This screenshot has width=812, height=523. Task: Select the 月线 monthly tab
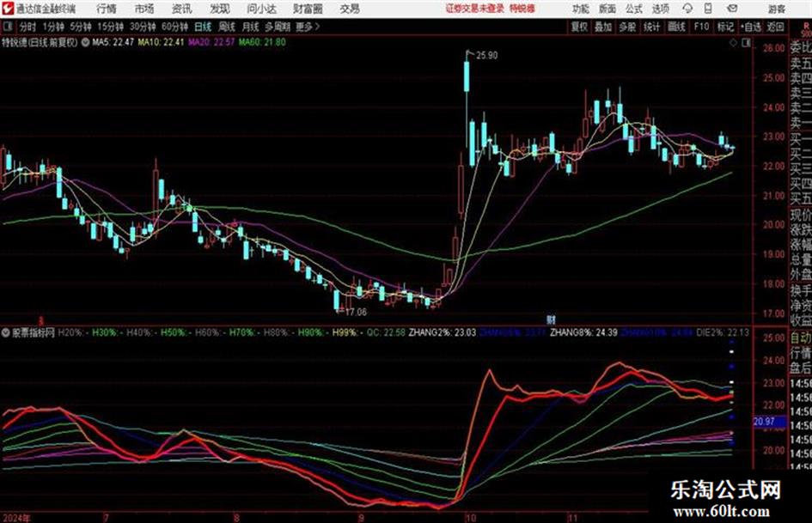pyautogui.click(x=250, y=27)
